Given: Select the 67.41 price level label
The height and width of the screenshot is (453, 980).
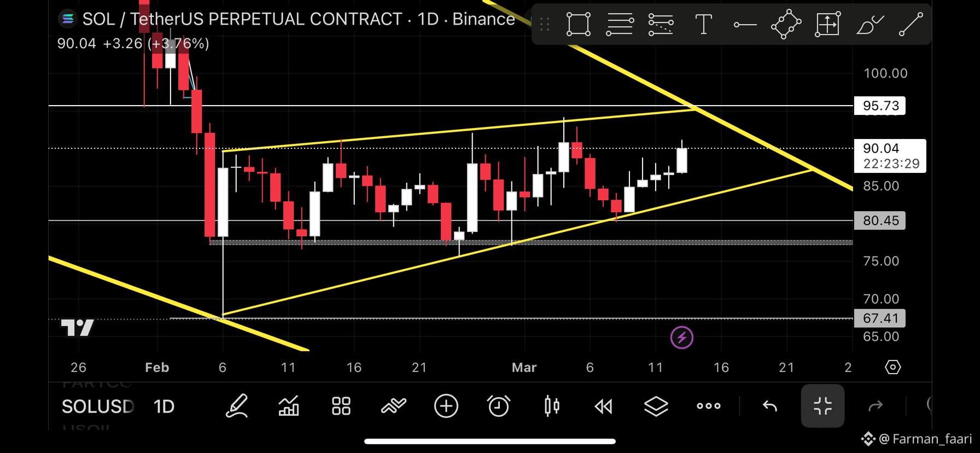Looking at the screenshot, I should [879, 318].
